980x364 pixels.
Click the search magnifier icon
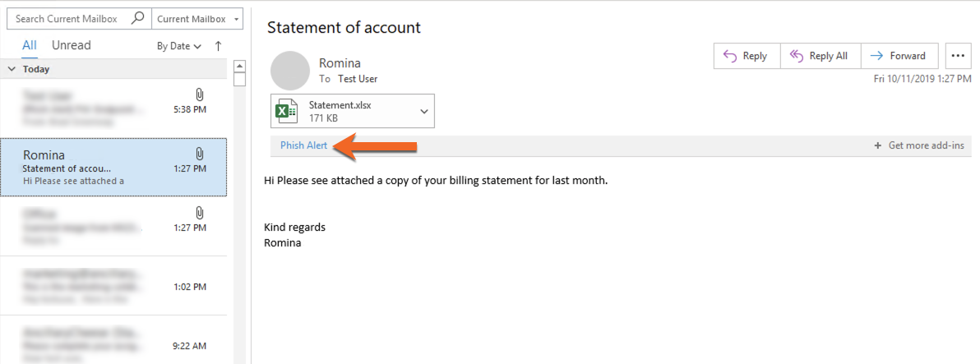pos(137,19)
